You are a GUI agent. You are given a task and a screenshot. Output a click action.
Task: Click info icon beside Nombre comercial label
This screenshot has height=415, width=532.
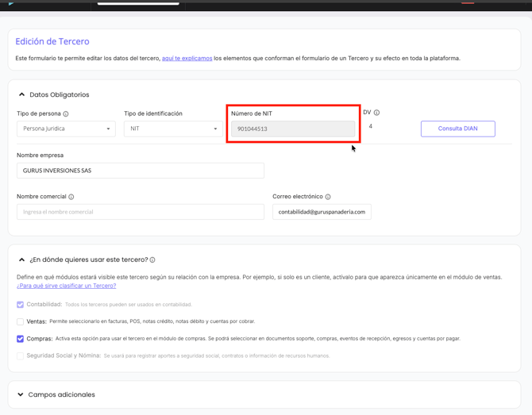pos(71,197)
